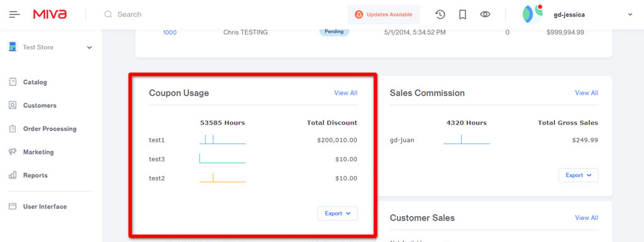
Task: Click the 53585 Hours column header
Action: click(x=223, y=123)
